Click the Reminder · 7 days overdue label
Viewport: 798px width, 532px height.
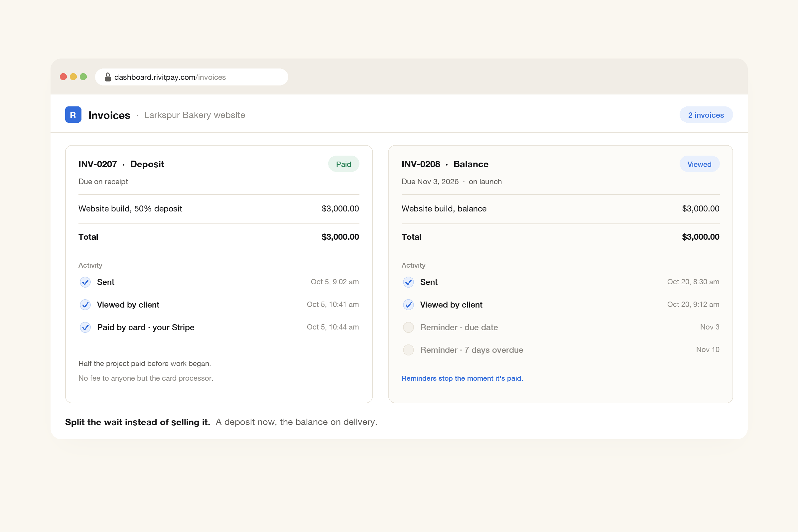[471, 350]
